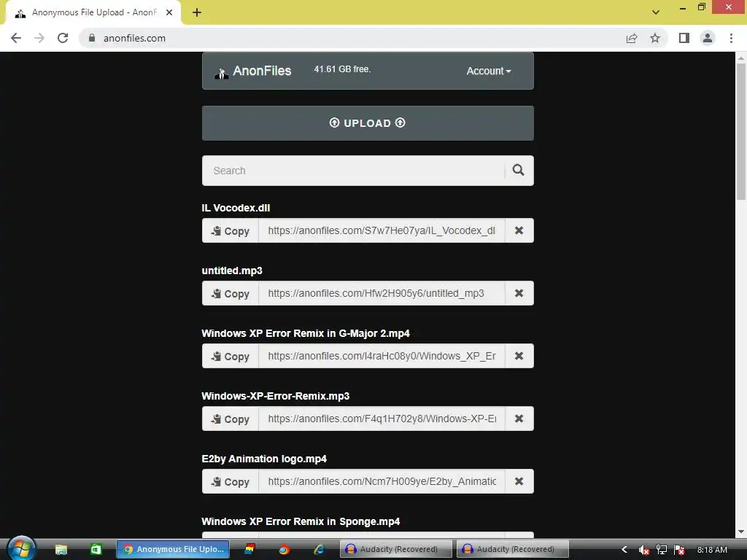Screen dimensions: 747x560
Task: Click the browser forward arrow
Action: pos(39,38)
